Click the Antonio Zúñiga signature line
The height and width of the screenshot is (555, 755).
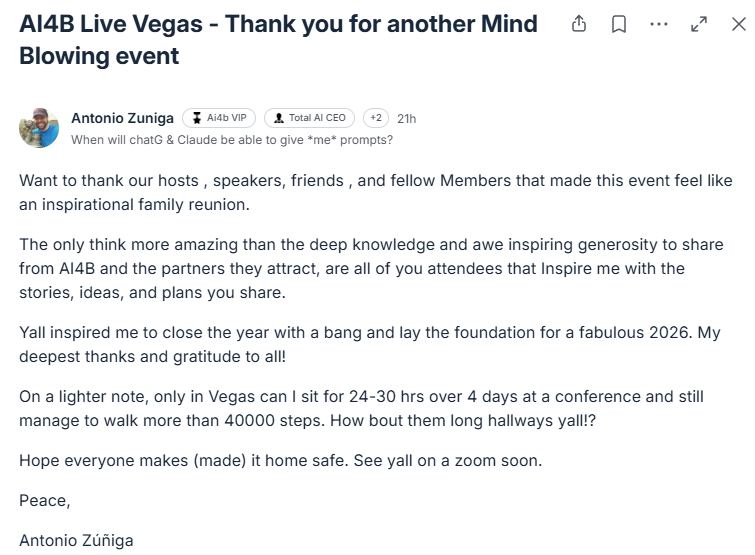(x=76, y=540)
